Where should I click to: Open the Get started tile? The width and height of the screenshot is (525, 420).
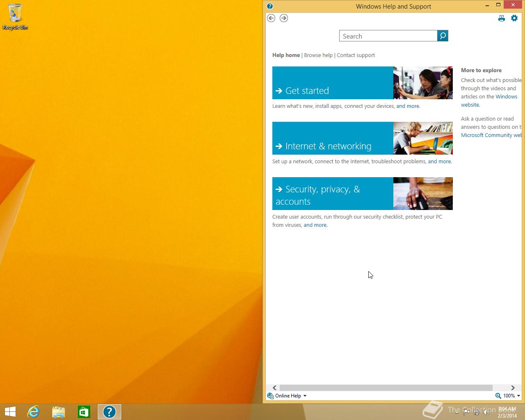tap(333, 83)
